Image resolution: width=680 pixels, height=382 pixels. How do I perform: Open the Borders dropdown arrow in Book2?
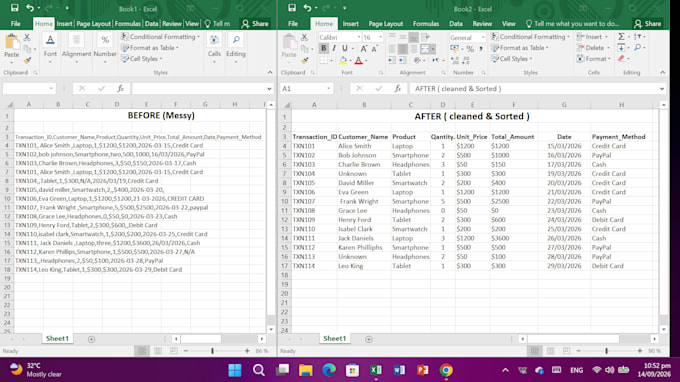(x=332, y=60)
